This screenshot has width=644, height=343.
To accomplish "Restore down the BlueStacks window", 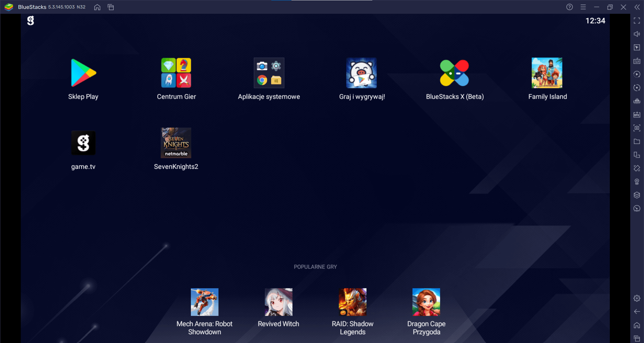I will tap(610, 7).
